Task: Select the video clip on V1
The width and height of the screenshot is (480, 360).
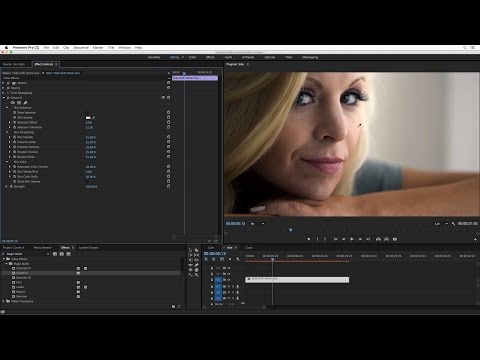Action: 297,280
